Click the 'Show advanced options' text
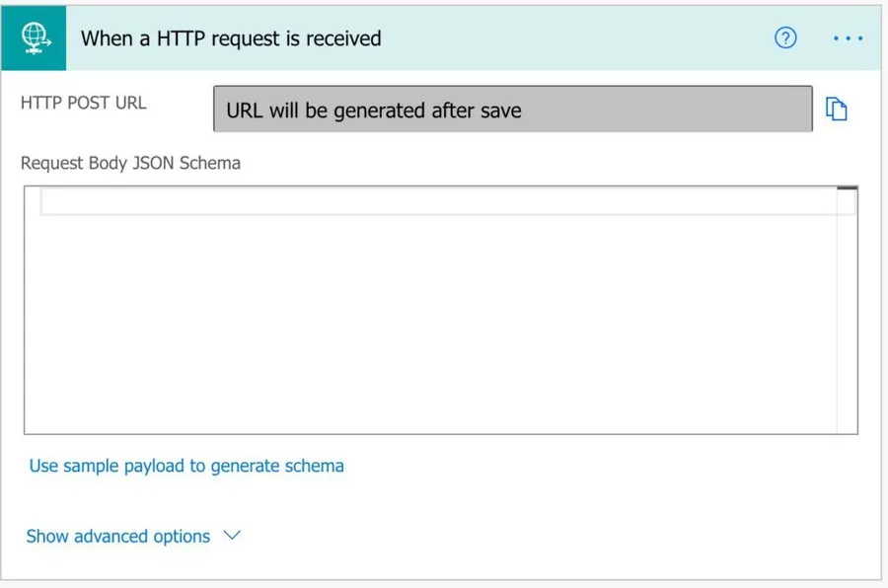The width and height of the screenshot is (888, 588). tap(117, 537)
